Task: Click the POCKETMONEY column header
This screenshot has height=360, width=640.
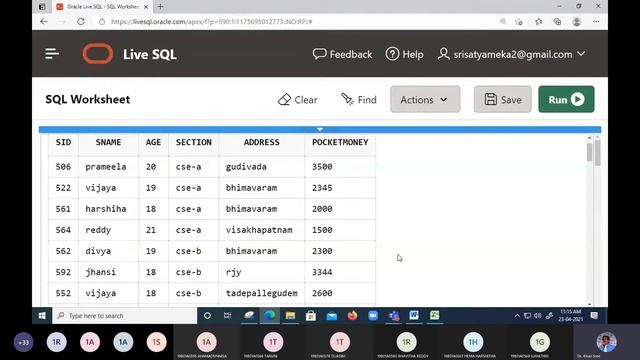Action: [x=340, y=142]
